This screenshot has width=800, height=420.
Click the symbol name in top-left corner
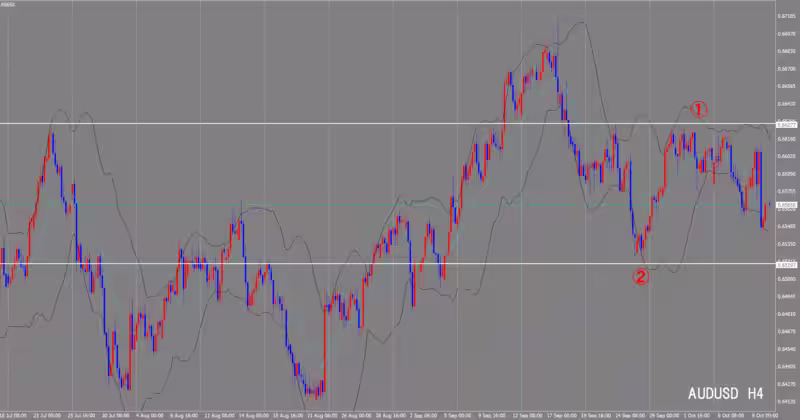coord(8,6)
